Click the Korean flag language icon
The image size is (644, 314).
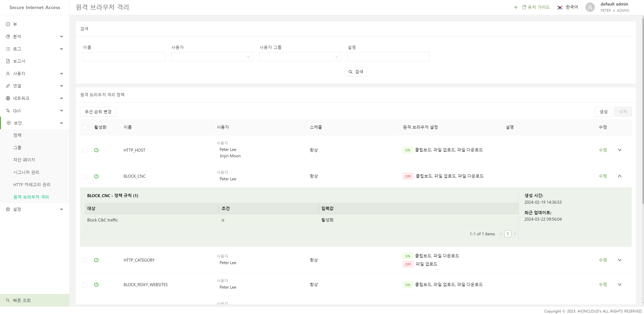[560, 8]
